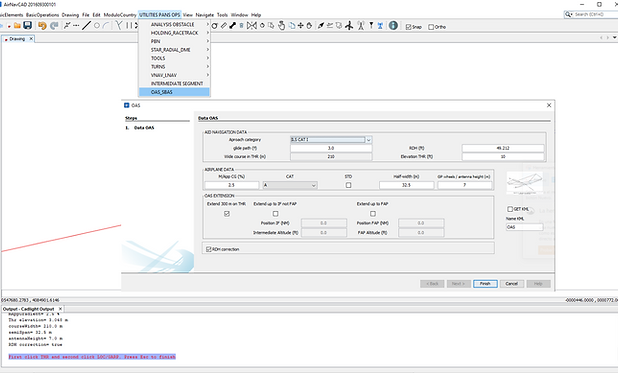Expand the ANALYSIS OBSTACLE submenu

tap(174, 24)
